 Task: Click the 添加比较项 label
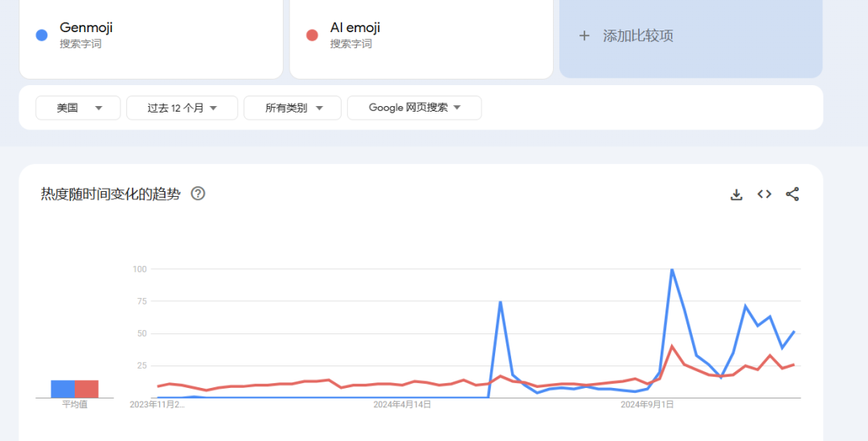(638, 35)
